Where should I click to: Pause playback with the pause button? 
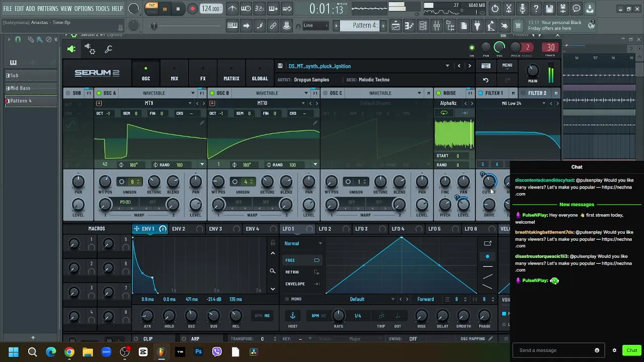[x=165, y=9]
